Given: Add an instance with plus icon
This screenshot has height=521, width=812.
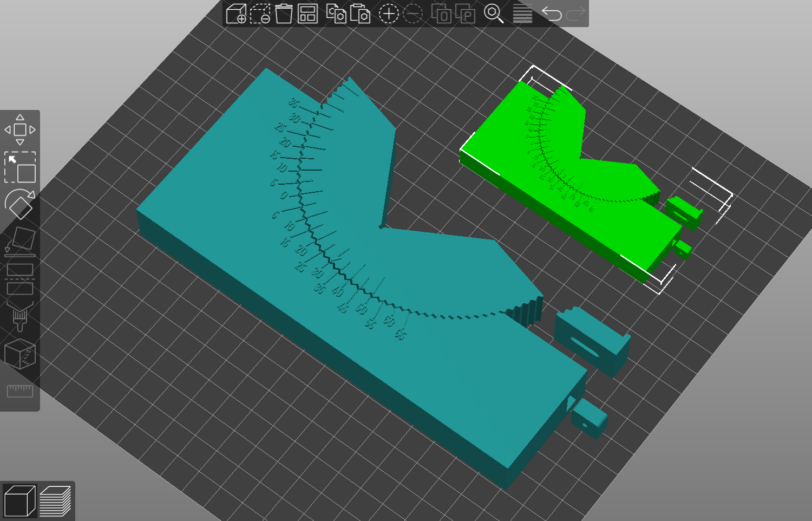Looking at the screenshot, I should click(389, 14).
